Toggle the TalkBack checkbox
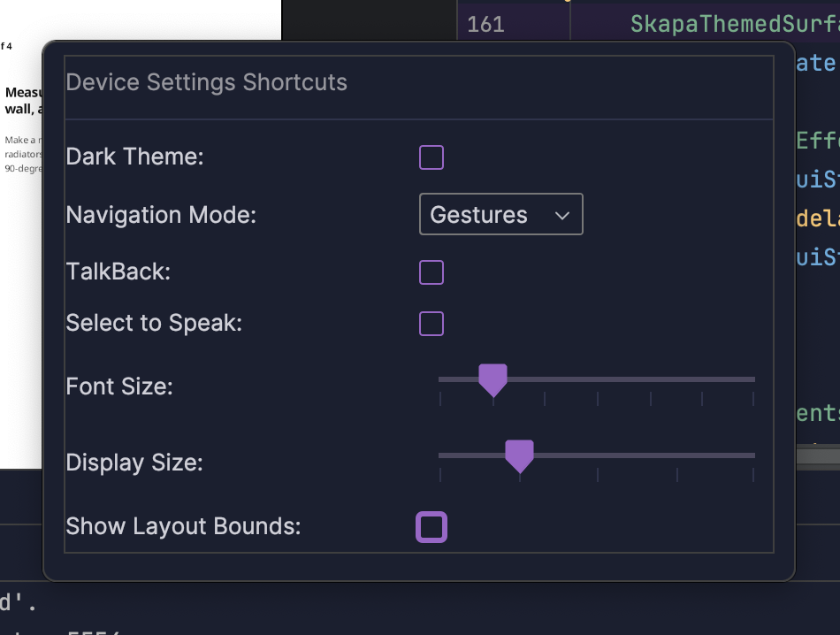The image size is (840, 635). [x=431, y=272]
